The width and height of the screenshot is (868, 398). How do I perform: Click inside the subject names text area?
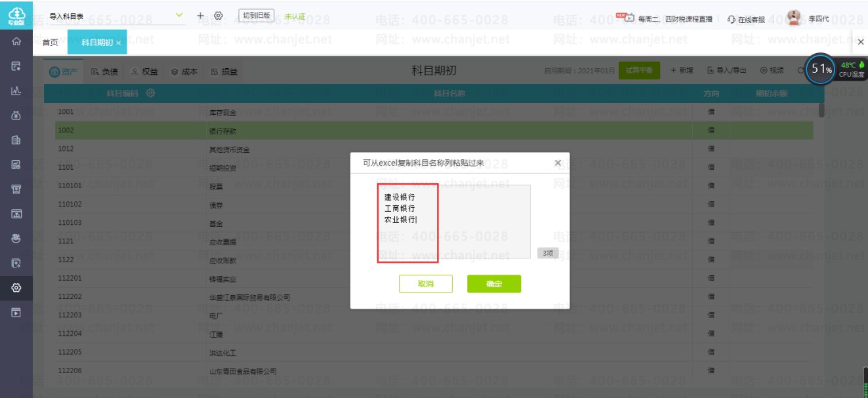click(x=455, y=222)
